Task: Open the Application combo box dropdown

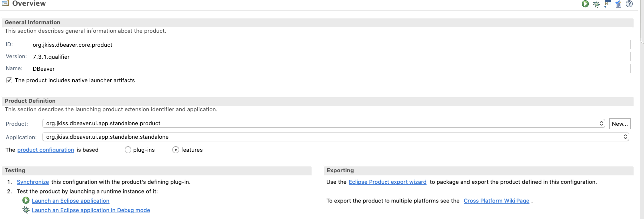Action: [336, 137]
